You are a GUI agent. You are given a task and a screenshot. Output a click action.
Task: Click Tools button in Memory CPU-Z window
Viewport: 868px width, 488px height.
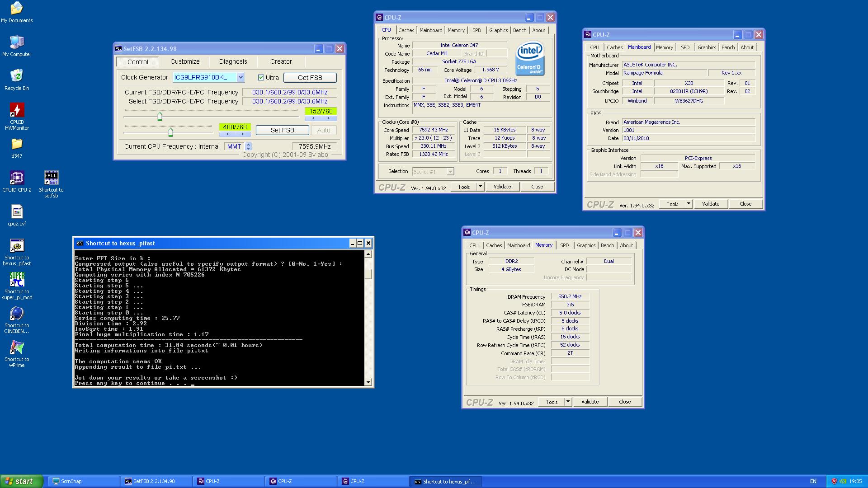[552, 402]
